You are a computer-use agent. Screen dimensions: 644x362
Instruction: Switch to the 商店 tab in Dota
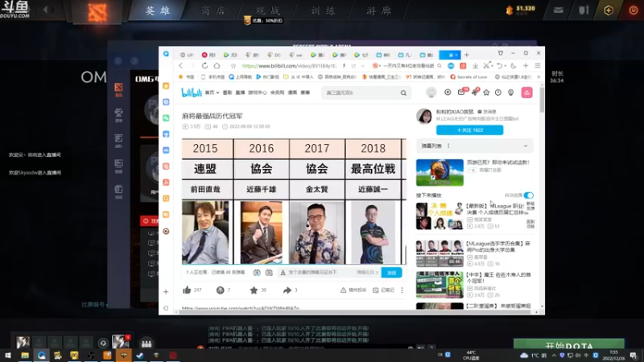tap(213, 10)
